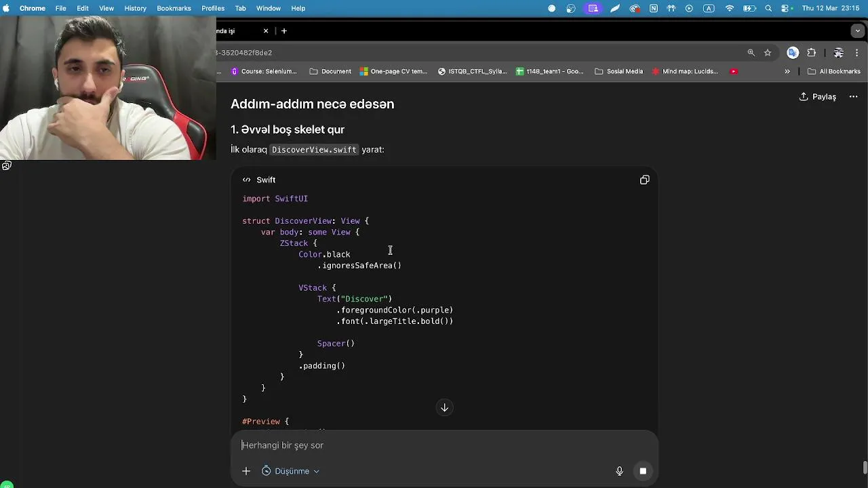
Task: Open the File menu
Action: click(x=60, y=8)
